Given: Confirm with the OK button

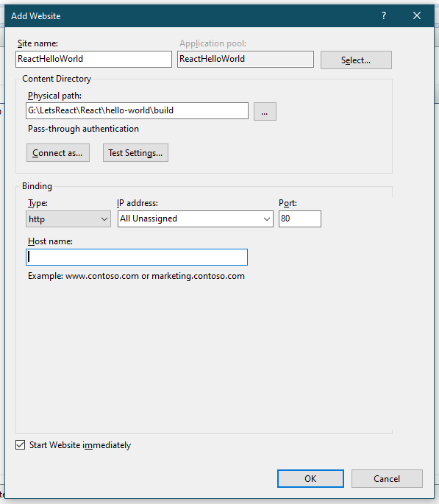Looking at the screenshot, I should pyautogui.click(x=310, y=478).
